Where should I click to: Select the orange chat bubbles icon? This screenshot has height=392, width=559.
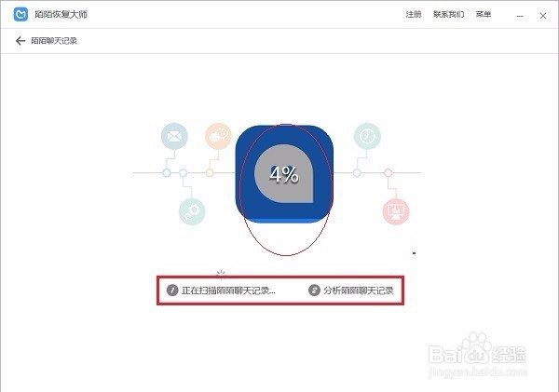point(218,136)
